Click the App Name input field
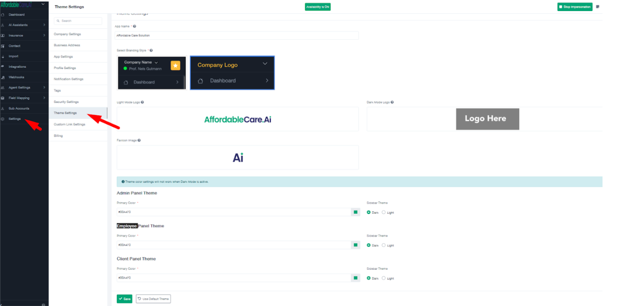Image resolution: width=644 pixels, height=306 pixels. (x=237, y=36)
